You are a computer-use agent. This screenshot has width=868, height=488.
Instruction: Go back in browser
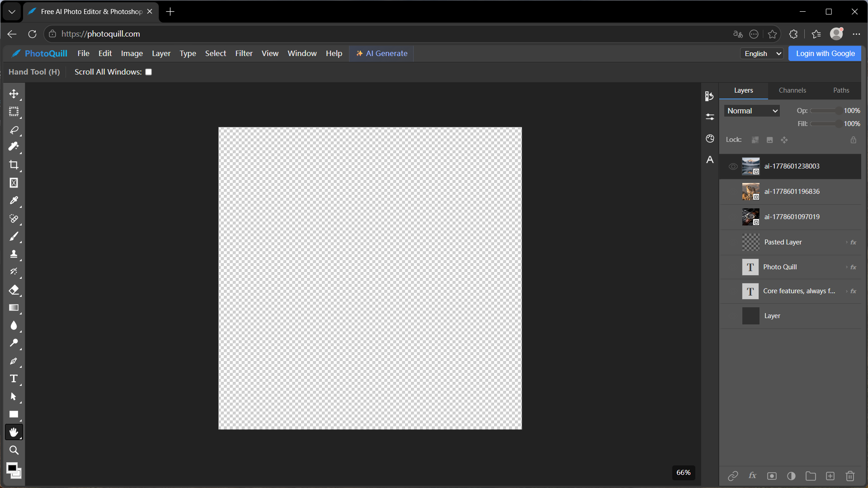[12, 34]
